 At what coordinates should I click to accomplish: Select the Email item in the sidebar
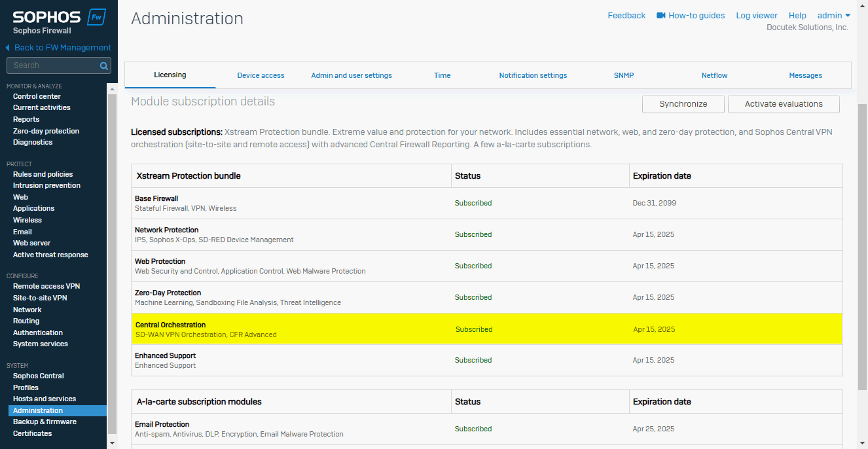[x=22, y=232]
